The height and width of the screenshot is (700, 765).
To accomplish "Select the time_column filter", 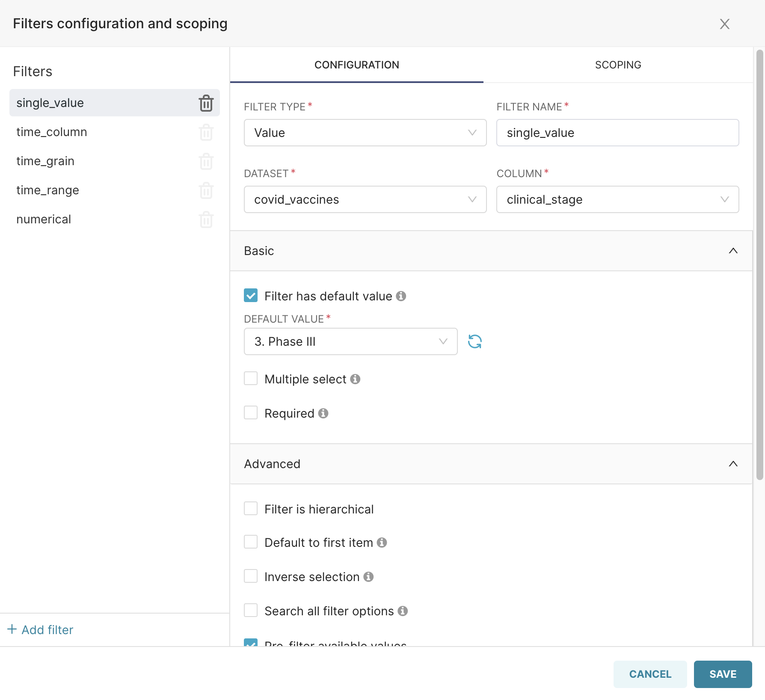I will (114, 132).
